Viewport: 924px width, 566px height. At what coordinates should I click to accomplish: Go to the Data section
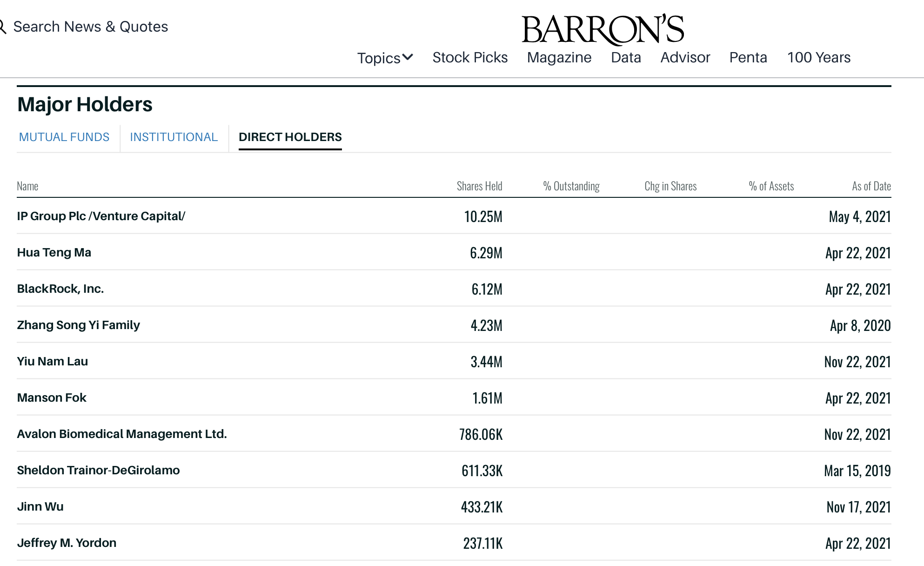[626, 57]
